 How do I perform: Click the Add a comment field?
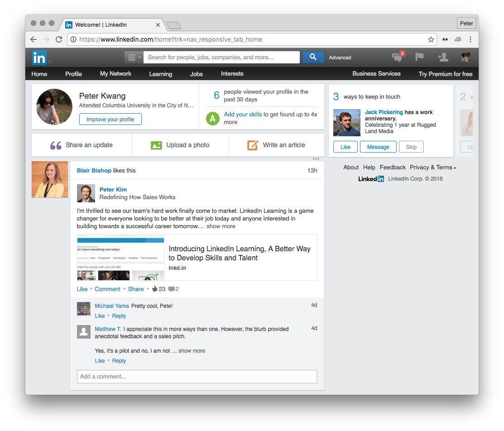[197, 377]
